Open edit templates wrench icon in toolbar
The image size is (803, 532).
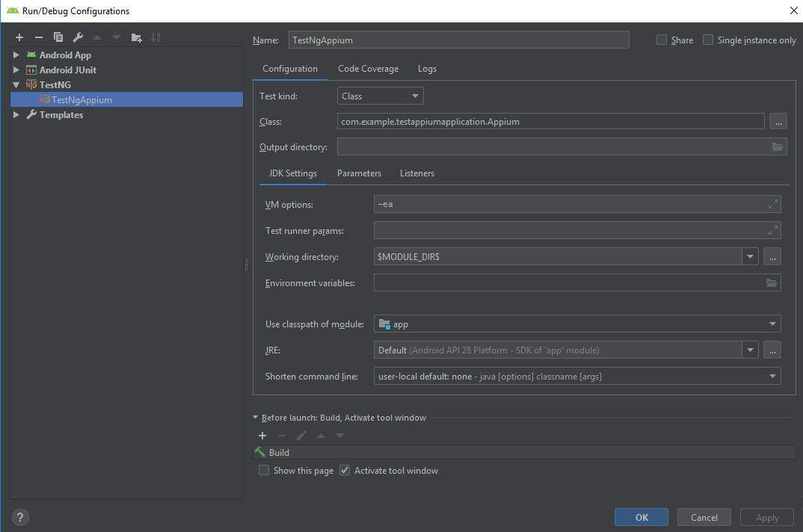(x=78, y=37)
